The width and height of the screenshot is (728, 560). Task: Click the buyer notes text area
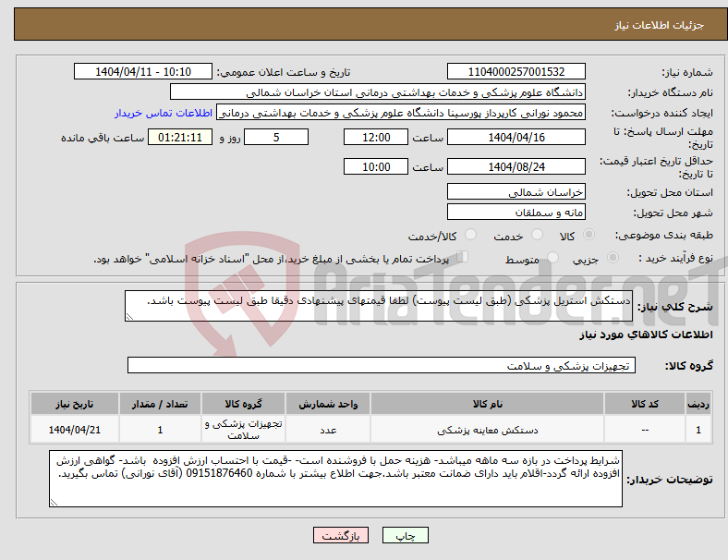335,479
